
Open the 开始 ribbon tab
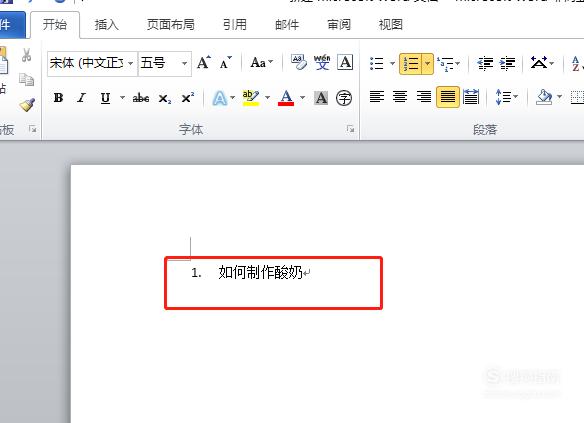[55, 25]
